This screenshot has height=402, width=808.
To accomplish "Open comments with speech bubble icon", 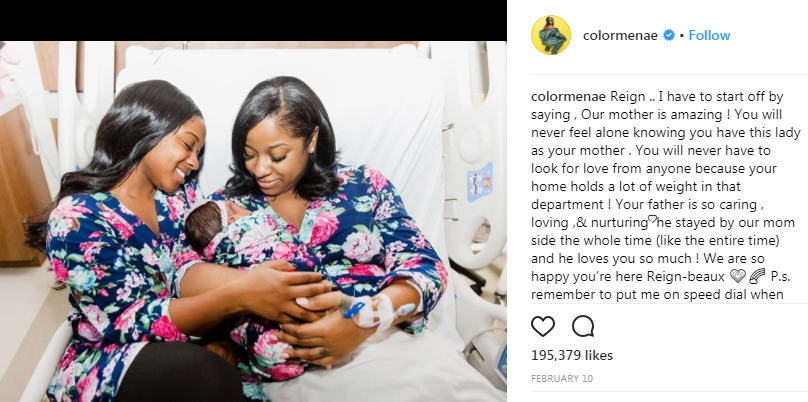I will (583, 326).
